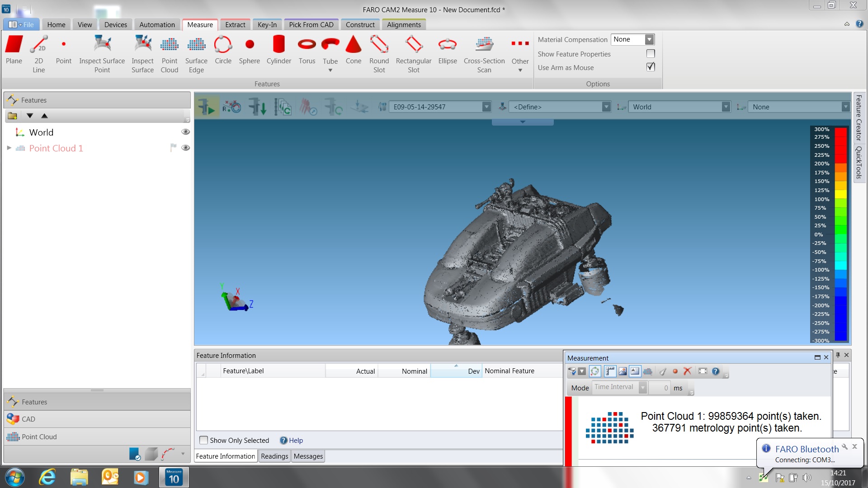868x488 pixels.
Task: Open the Messages tab
Action: 308,456
